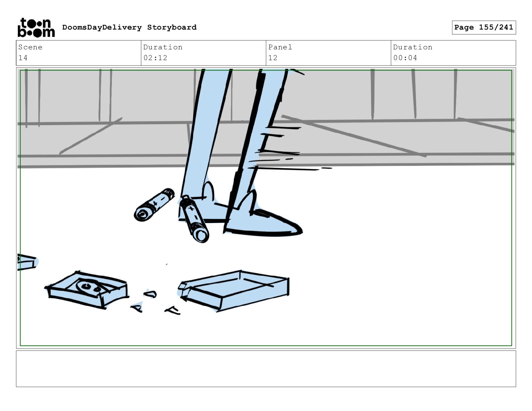
Task: Click the 'Panel' label
Action: tap(280, 47)
